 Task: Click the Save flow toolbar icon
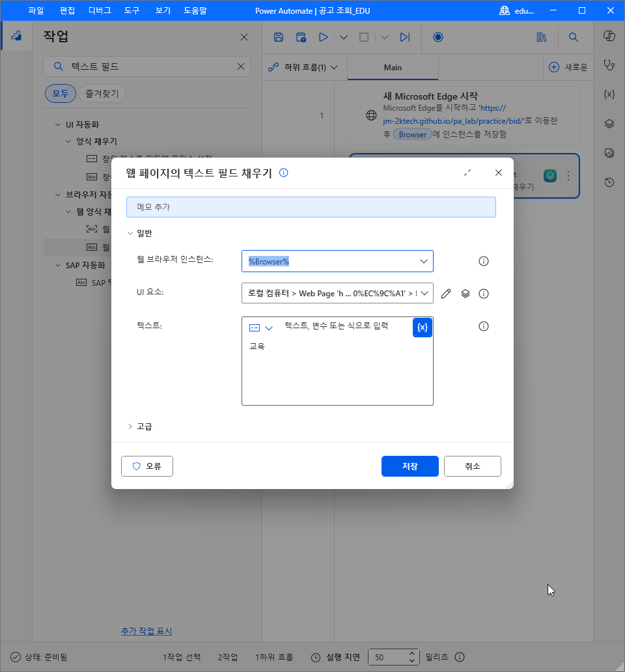point(279,37)
